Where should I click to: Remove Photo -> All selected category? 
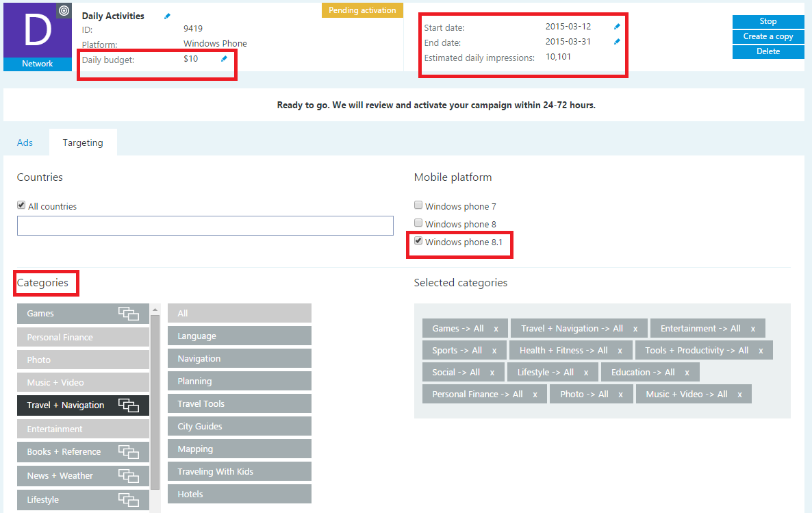620,395
